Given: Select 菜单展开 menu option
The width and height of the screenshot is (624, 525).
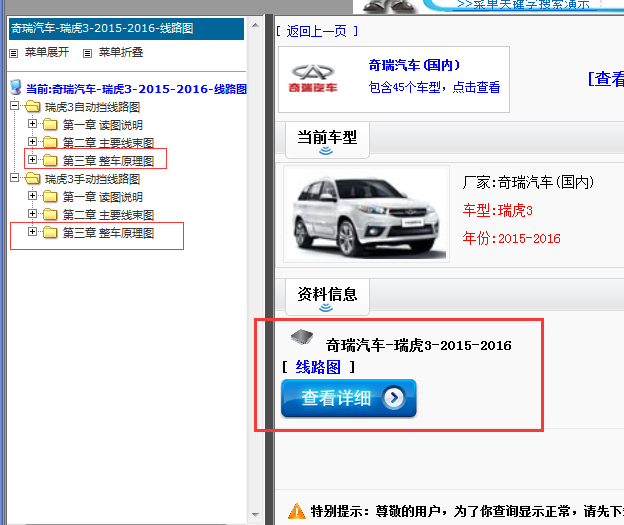Looking at the screenshot, I should tap(47, 52).
